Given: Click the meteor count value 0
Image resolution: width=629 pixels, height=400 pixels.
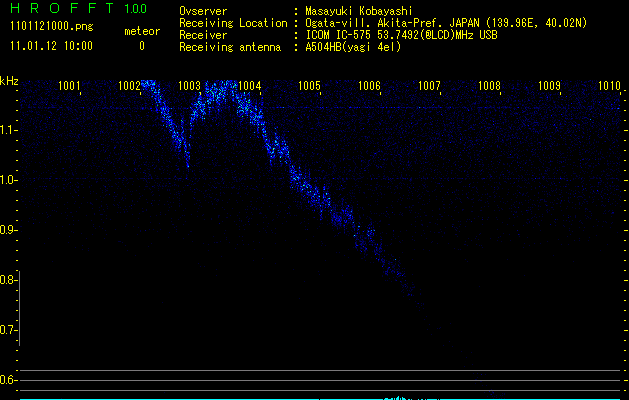Looking at the screenshot, I should (x=142, y=46).
